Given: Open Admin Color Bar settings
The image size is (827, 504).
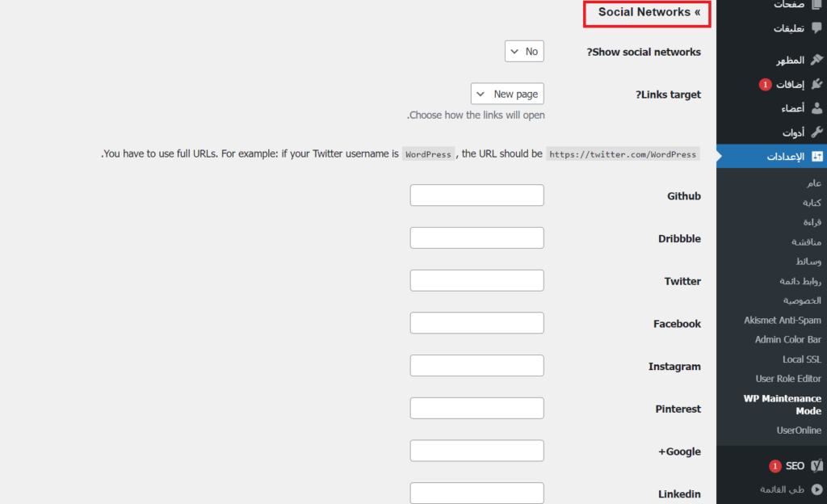Looking at the screenshot, I should pos(787,339).
